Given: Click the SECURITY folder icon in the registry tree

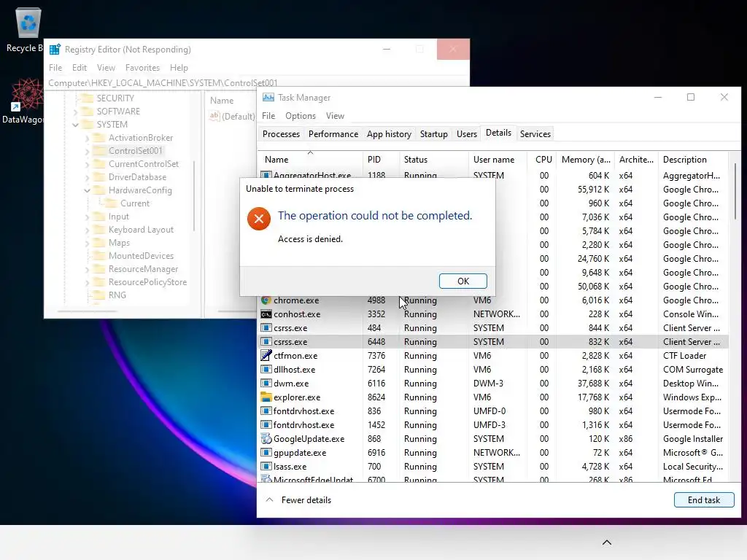Looking at the screenshot, I should pyautogui.click(x=88, y=98).
